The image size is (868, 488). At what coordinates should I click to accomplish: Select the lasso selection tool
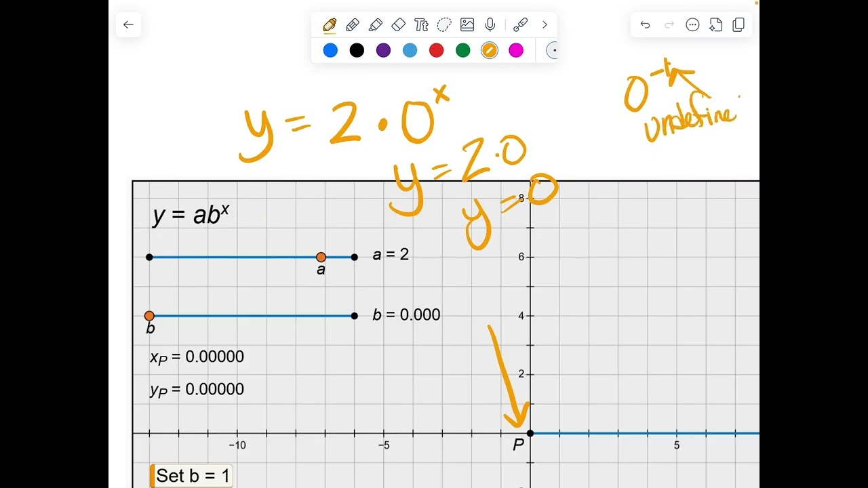[x=444, y=25]
